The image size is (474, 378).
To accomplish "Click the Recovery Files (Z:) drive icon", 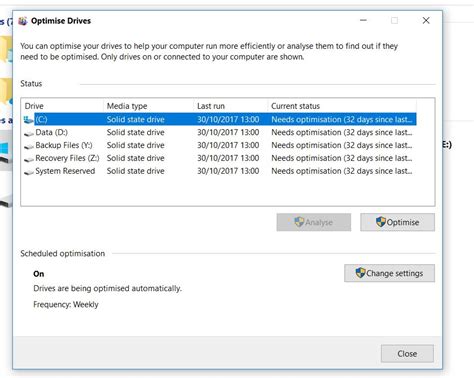I will 29,159.
